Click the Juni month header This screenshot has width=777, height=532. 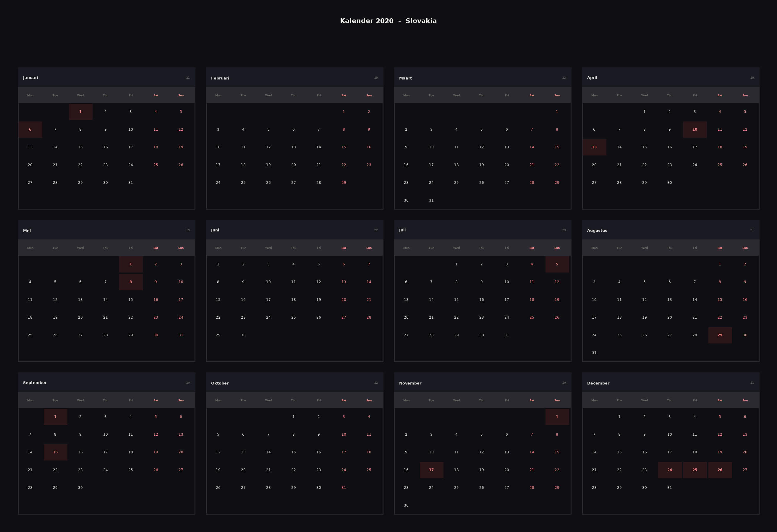(x=215, y=230)
